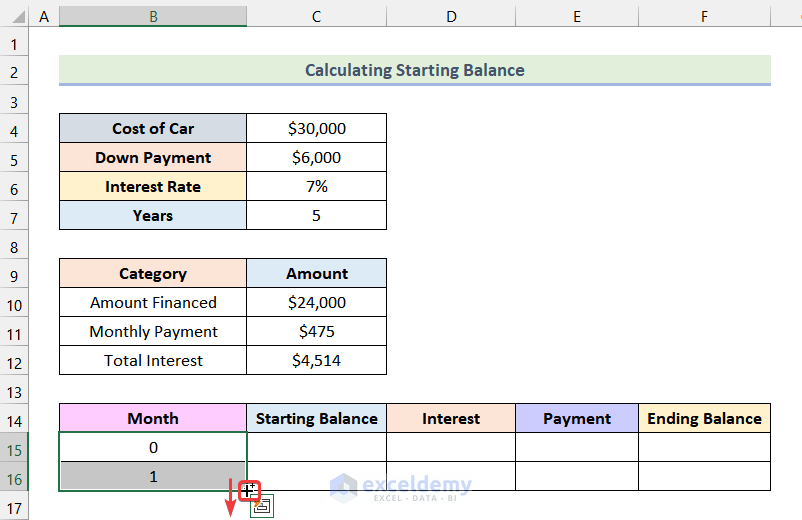Select the 'Payment' header cell

tap(577, 418)
